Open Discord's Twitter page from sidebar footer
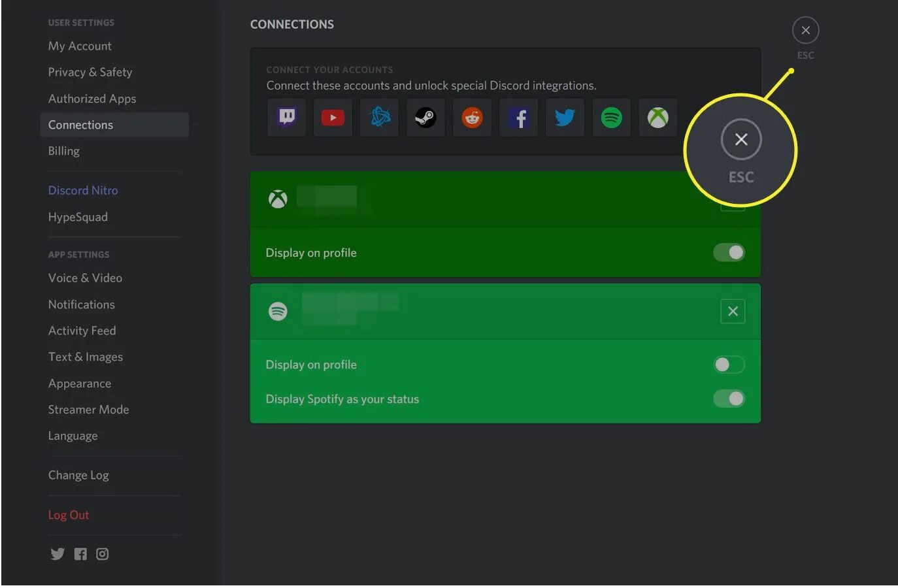Viewport: 898px width, 588px height. click(58, 554)
